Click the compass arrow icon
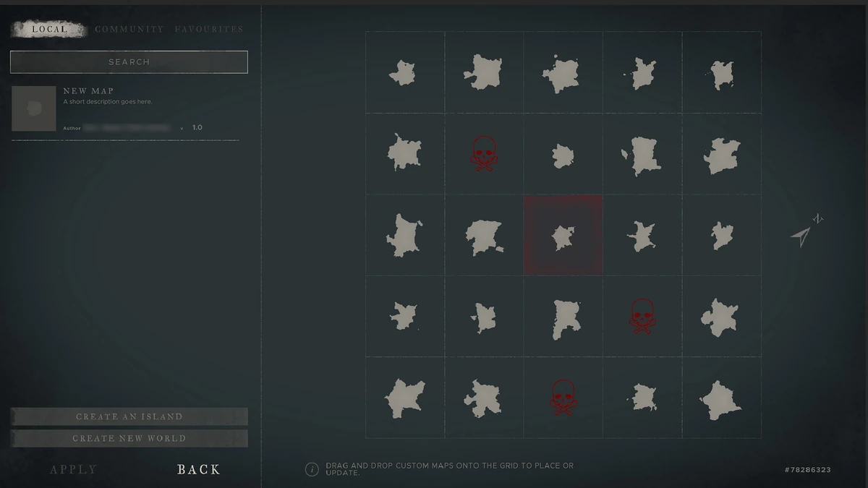Viewport: 868px width, 488px height. [x=807, y=229]
